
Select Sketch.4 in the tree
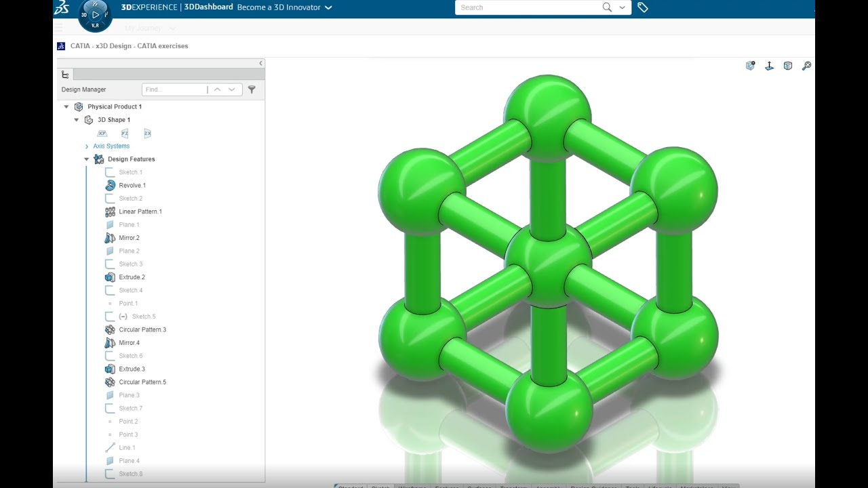[x=130, y=290]
